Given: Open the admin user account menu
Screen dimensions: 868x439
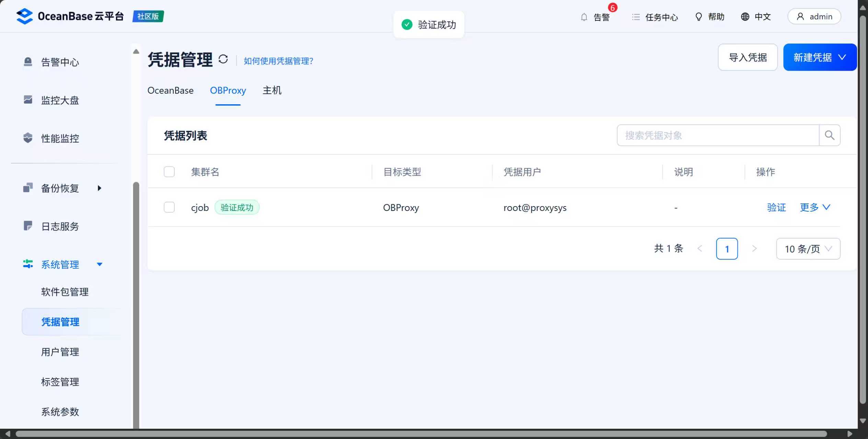Looking at the screenshot, I should coord(814,16).
